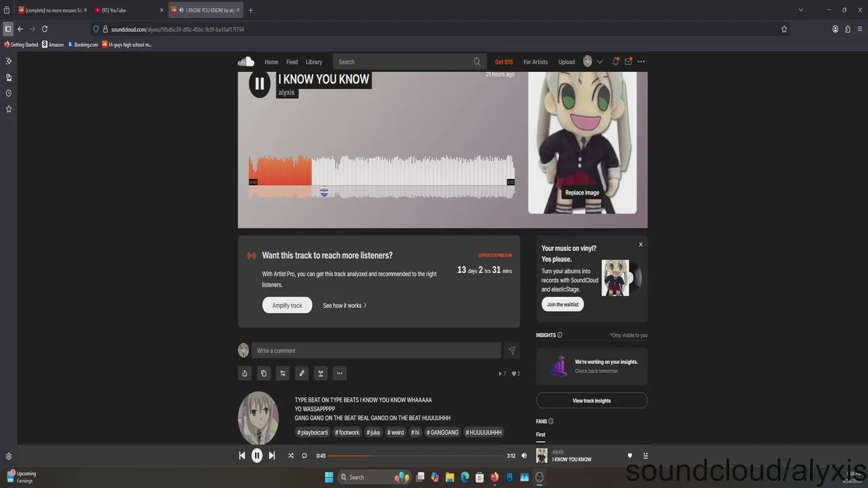Click the Share track icon
The height and width of the screenshot is (488, 868).
[245, 373]
